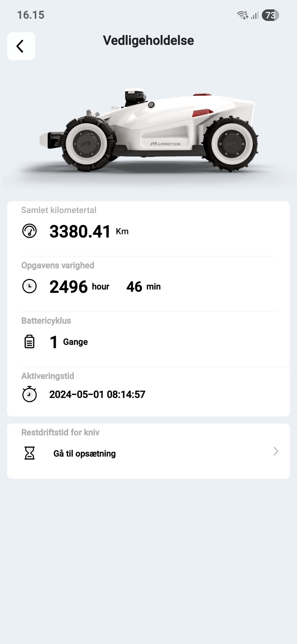297x644 pixels.
Task: Tap the stopwatch activation time icon
Action: [29, 394]
